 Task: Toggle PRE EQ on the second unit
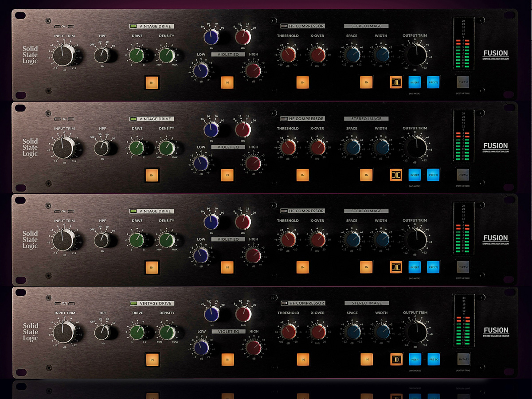pyautogui.click(x=433, y=175)
